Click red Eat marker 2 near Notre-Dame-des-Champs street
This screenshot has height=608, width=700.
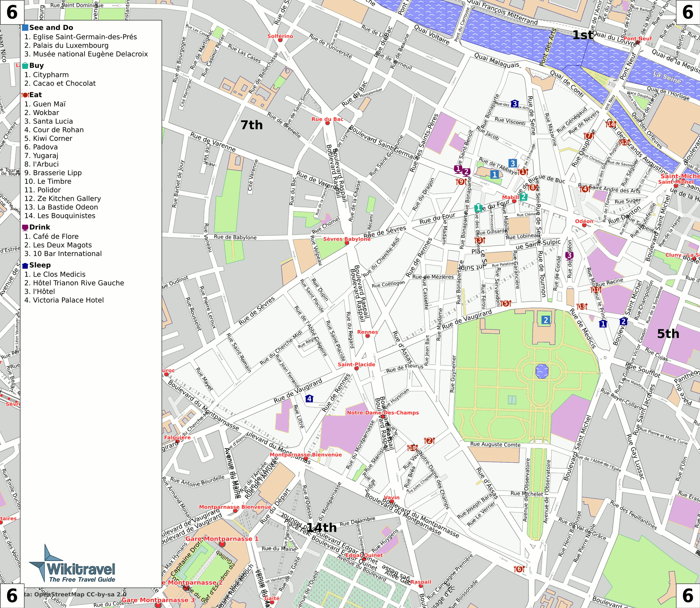pyautogui.click(x=429, y=440)
